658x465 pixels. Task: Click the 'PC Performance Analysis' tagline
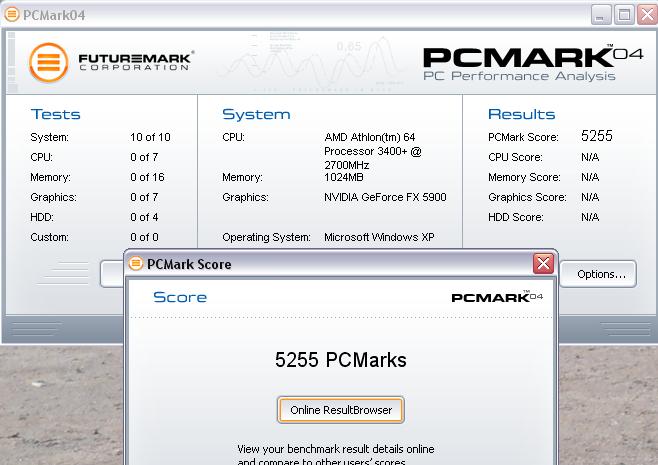pos(519,76)
